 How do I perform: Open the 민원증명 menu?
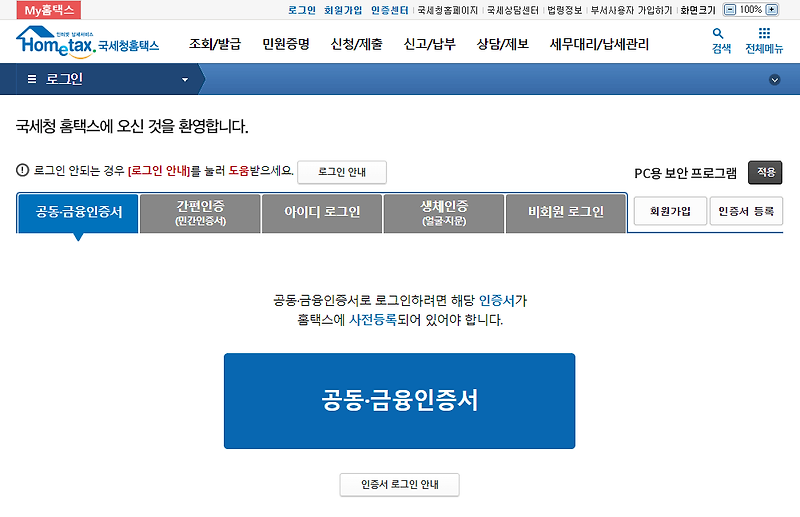pyautogui.click(x=286, y=44)
